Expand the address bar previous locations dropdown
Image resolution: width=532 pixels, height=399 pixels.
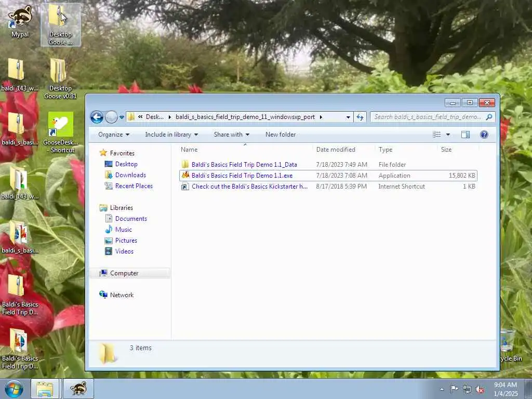(x=348, y=117)
